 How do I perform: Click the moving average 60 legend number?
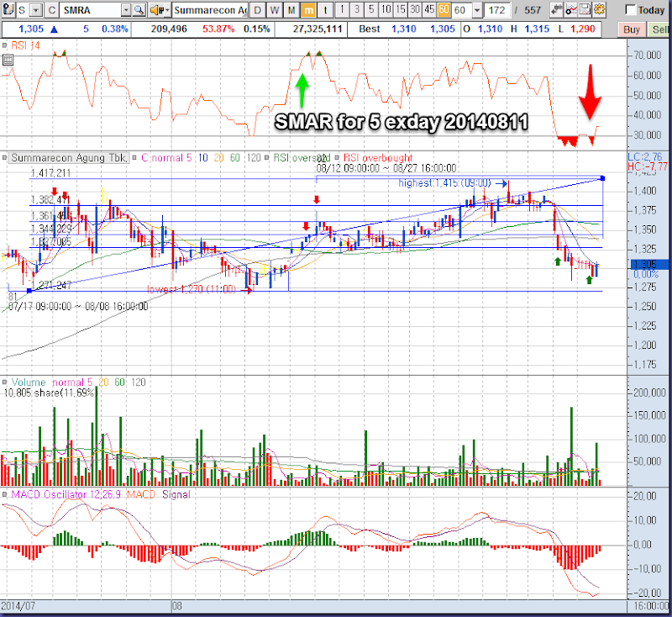pos(235,158)
